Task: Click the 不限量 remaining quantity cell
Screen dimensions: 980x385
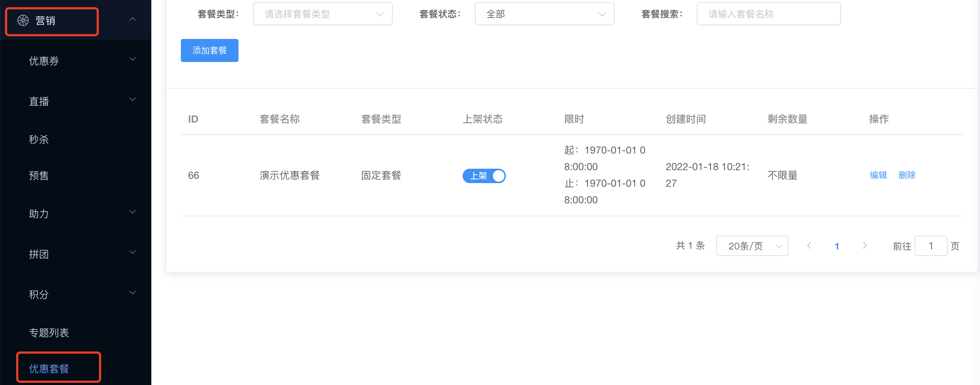Action: pyautogui.click(x=782, y=176)
